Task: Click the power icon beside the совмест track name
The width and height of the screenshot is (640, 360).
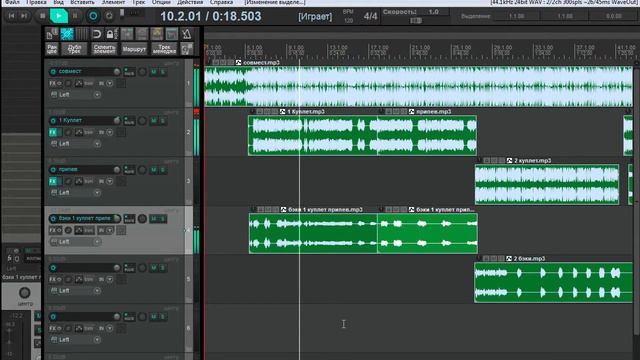Action: click(x=53, y=71)
